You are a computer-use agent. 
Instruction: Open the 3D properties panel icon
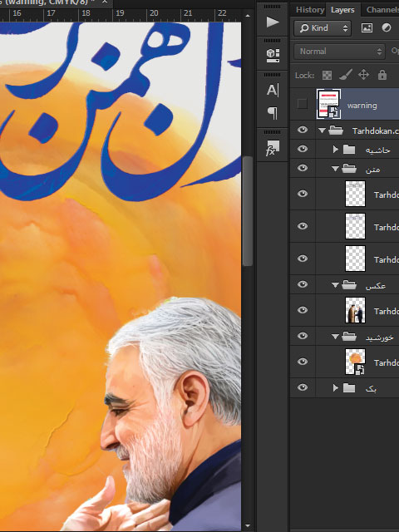(x=273, y=56)
